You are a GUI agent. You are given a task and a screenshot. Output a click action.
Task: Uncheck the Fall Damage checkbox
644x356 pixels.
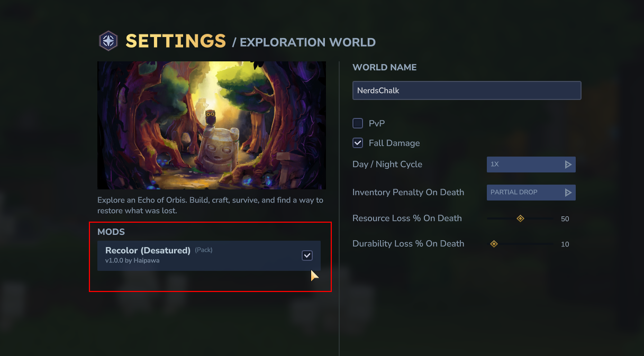point(358,143)
